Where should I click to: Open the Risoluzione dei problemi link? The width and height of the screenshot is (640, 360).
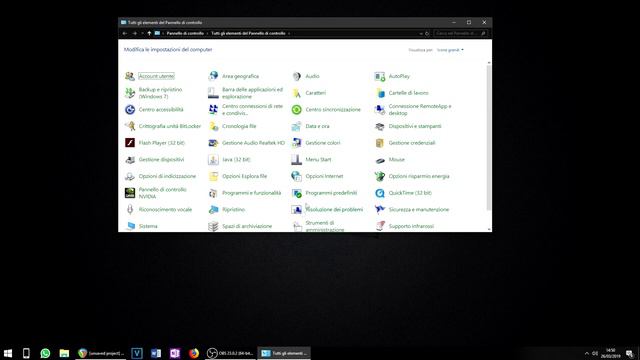click(x=334, y=209)
